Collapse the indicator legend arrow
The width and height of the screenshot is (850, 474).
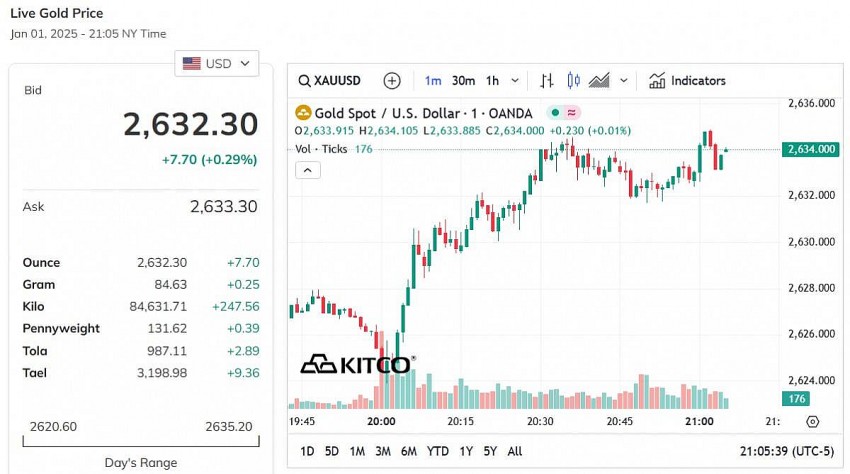click(308, 170)
